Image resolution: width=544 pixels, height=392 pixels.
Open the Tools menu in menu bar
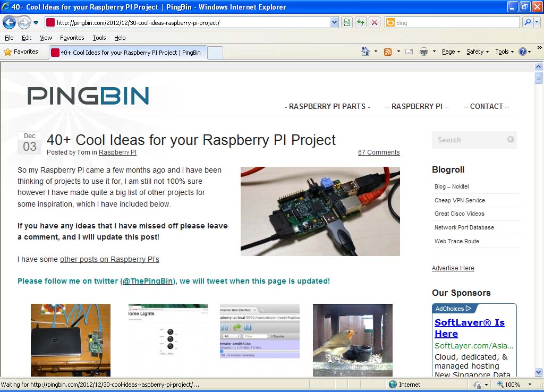click(x=99, y=38)
